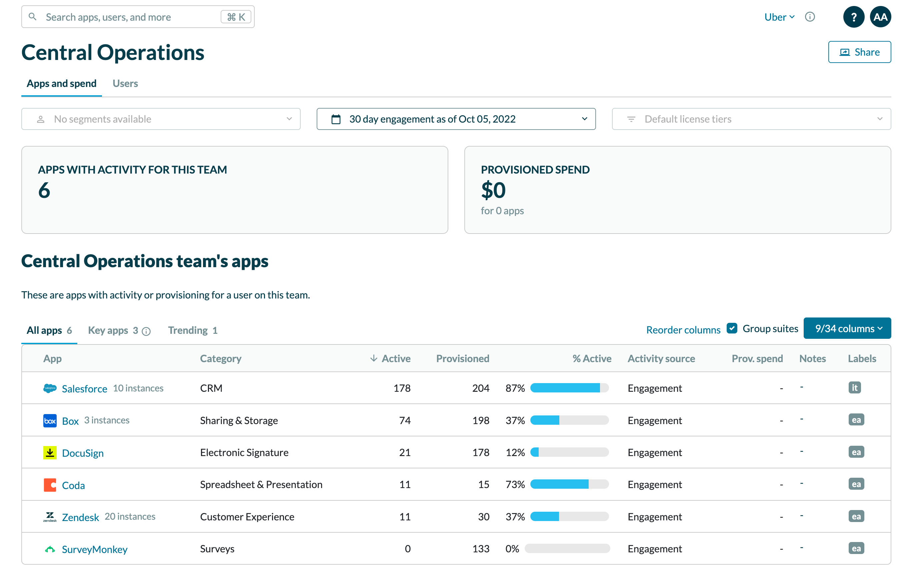Click the Reorder columns link
Image resolution: width=924 pixels, height=573 pixels.
(x=683, y=330)
